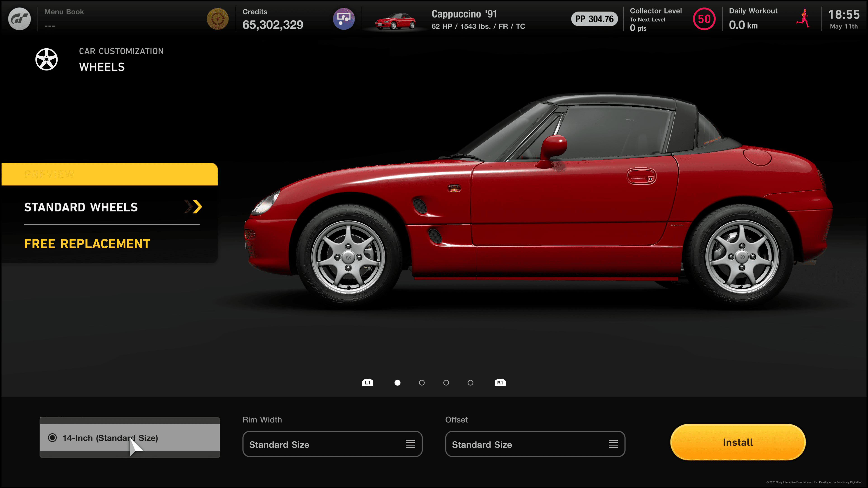This screenshot has height=488, width=868.
Task: Open the Offset dropdown
Action: [535, 444]
